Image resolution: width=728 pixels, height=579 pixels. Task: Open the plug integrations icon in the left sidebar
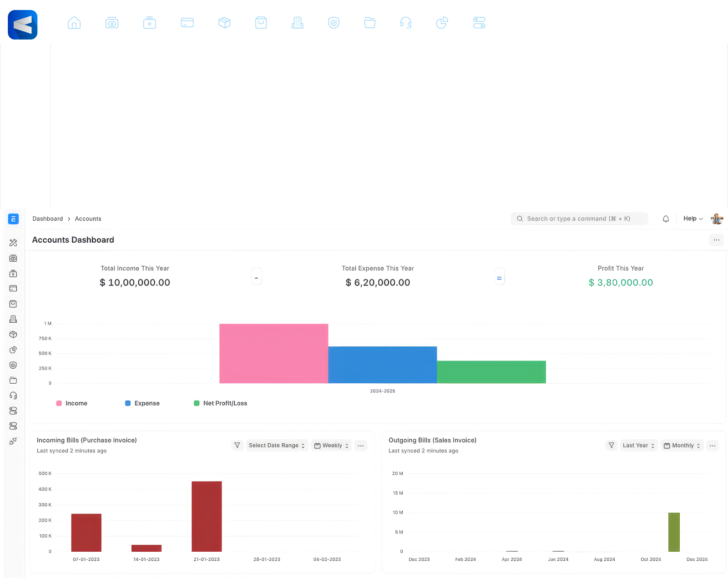point(13,441)
